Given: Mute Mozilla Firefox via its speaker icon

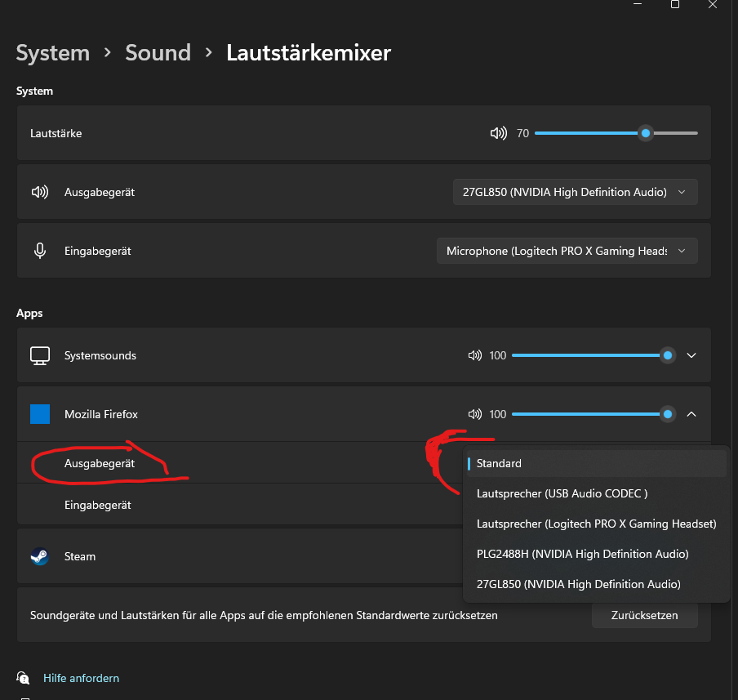Looking at the screenshot, I should coord(475,414).
